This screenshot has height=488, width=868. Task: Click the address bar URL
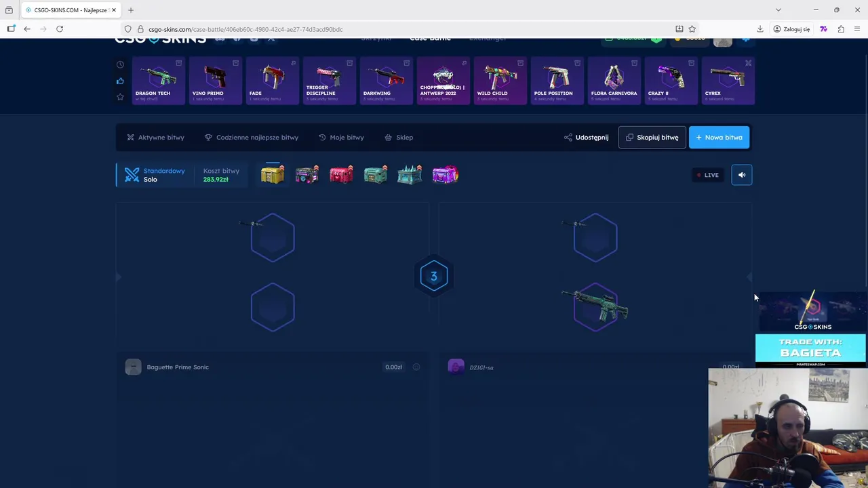coord(245,29)
